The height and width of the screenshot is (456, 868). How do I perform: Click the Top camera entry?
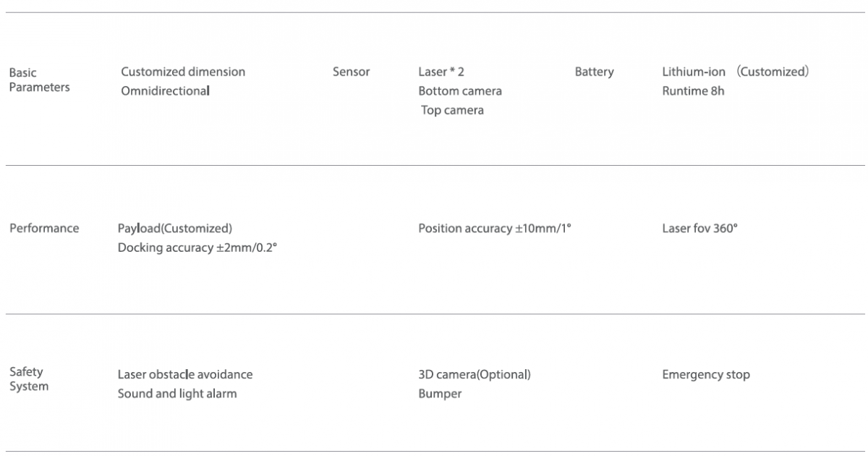[453, 110]
